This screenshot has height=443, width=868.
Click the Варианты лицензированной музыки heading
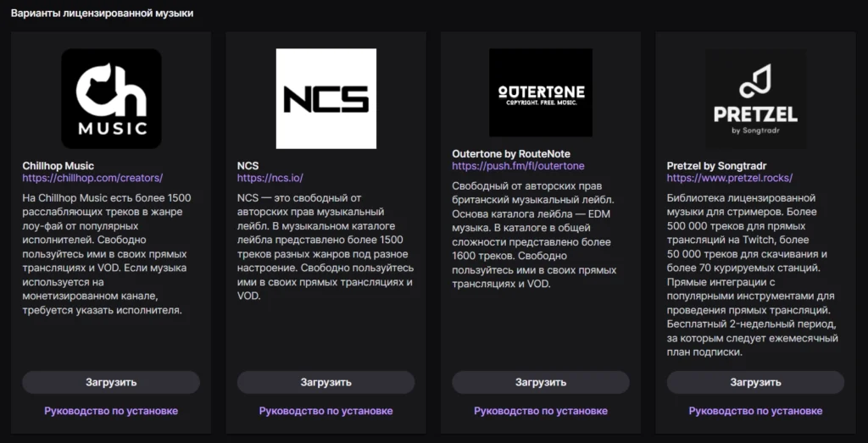coord(102,14)
